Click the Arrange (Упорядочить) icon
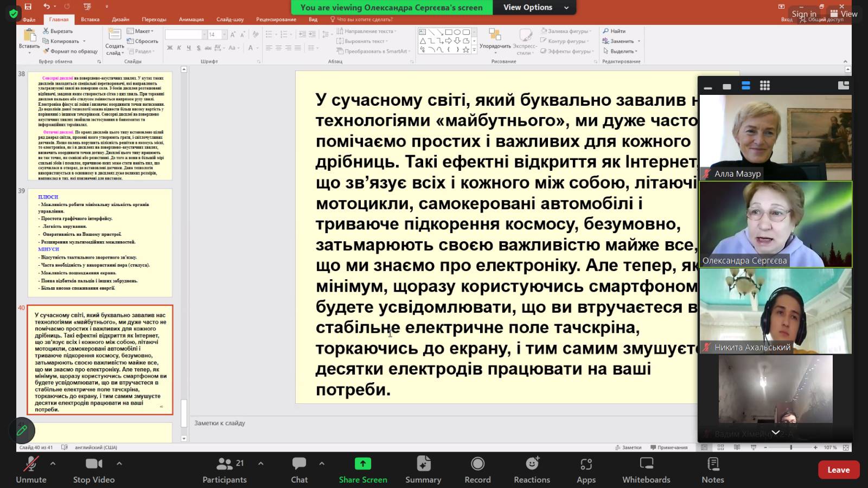 [495, 35]
